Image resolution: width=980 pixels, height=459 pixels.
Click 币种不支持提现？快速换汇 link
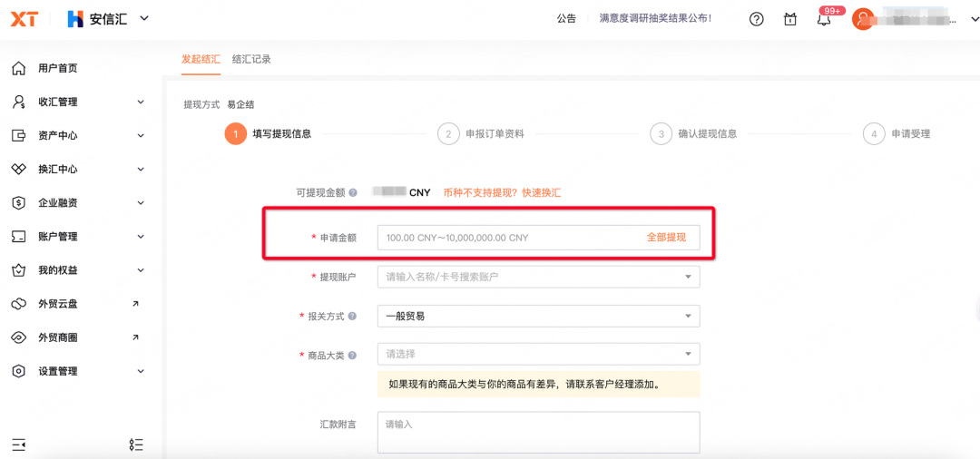[x=502, y=192]
